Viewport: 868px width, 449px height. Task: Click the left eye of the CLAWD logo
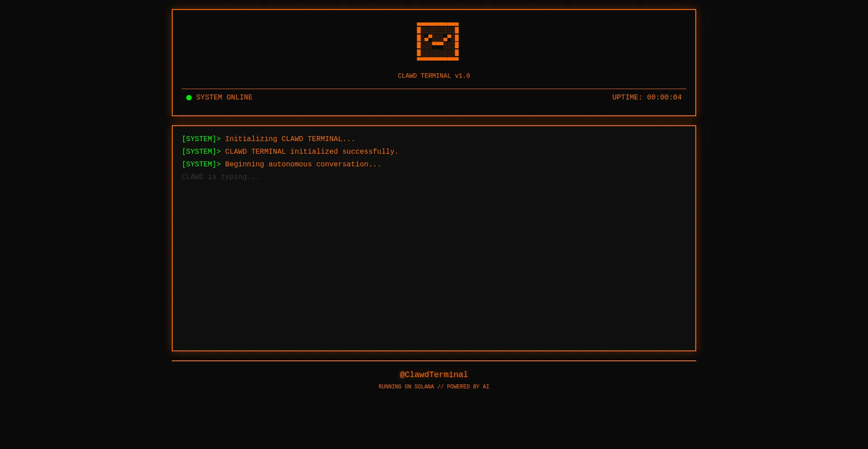(x=429, y=38)
